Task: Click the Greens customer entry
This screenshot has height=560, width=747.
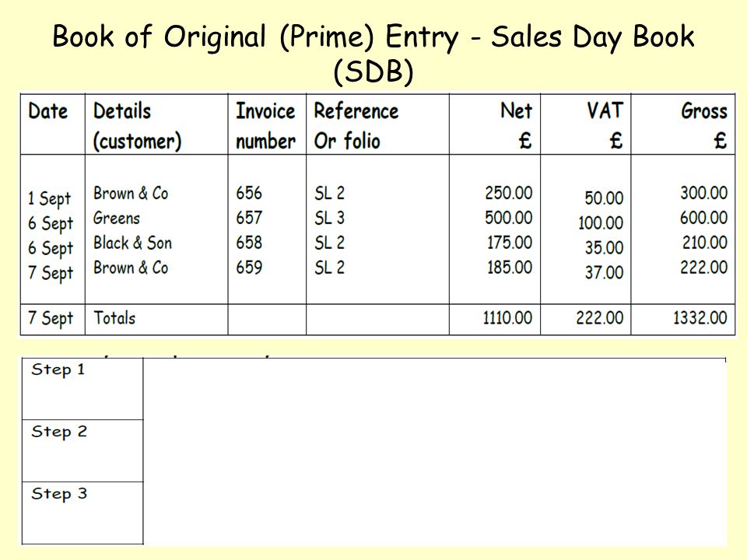Action: tap(117, 218)
